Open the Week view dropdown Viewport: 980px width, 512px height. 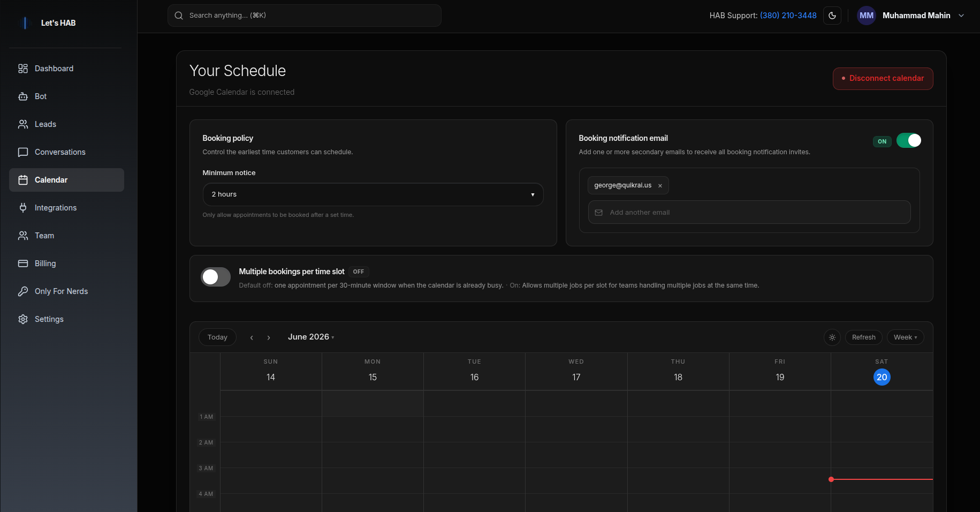[906, 337]
